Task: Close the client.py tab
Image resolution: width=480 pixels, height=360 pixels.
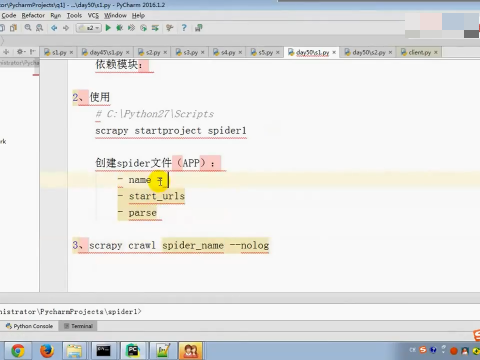Action: (x=436, y=52)
